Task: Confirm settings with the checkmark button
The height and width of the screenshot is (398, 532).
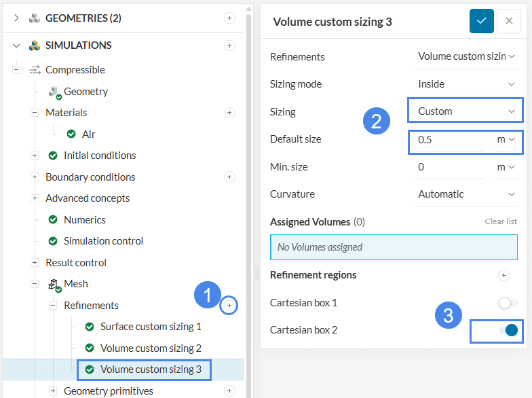Action: tap(482, 21)
